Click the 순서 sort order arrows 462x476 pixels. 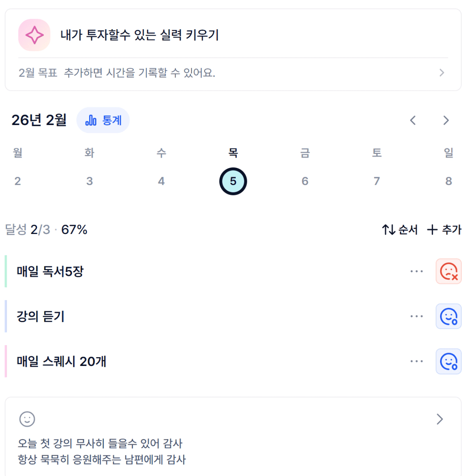pos(389,230)
